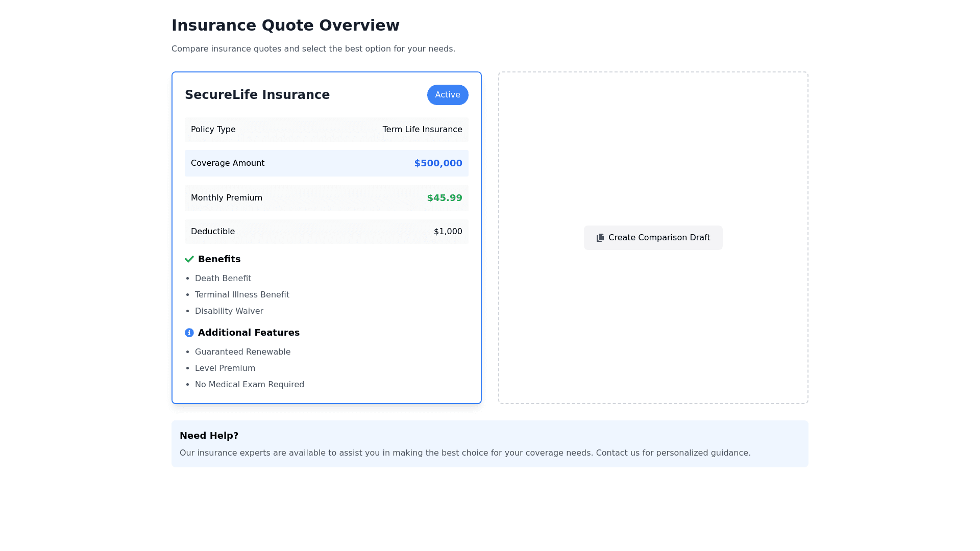Select the Terminal Illness Benefit item
Image resolution: width=980 pixels, height=551 pixels.
tap(242, 295)
